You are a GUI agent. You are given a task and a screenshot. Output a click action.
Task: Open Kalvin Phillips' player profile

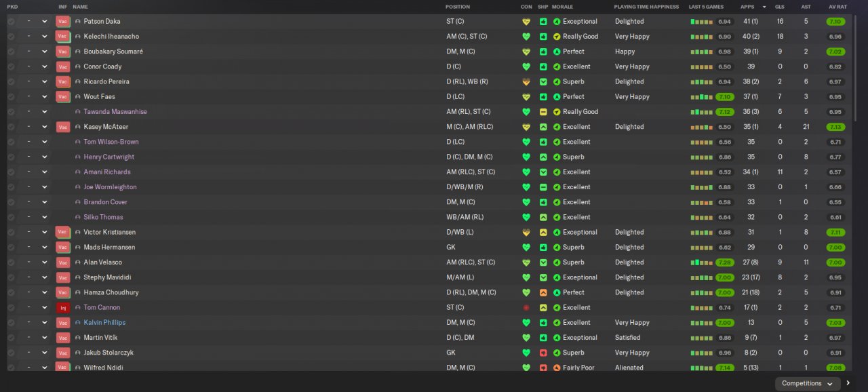pos(104,323)
